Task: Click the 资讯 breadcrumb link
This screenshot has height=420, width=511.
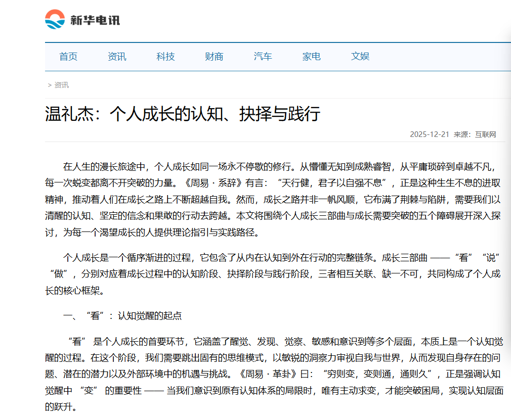Action: 61,85
